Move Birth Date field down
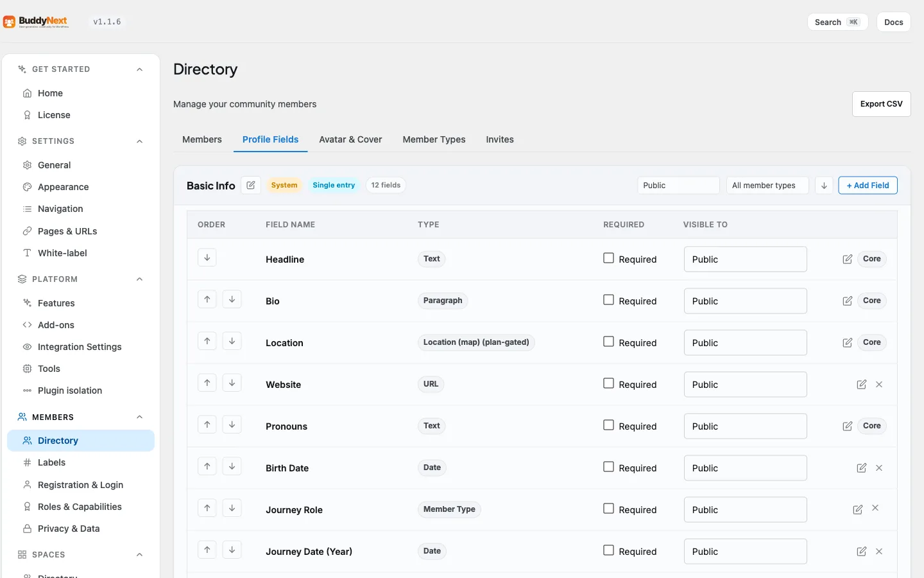This screenshot has height=578, width=924. point(232,466)
